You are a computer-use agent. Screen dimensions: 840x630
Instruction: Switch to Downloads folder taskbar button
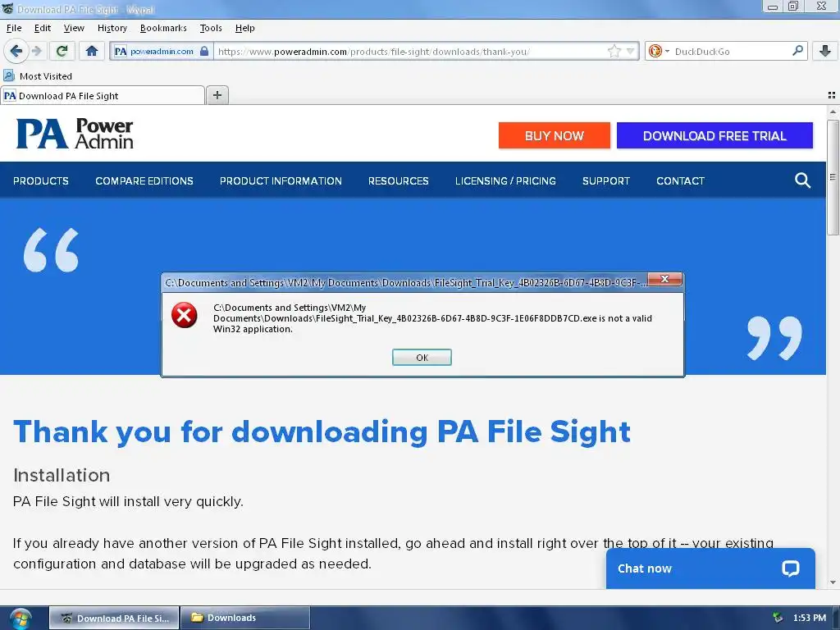pyautogui.click(x=244, y=618)
